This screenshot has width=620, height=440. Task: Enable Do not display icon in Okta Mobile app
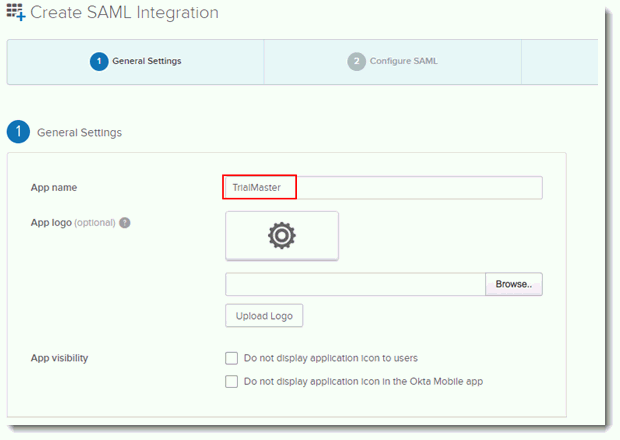pos(232,382)
